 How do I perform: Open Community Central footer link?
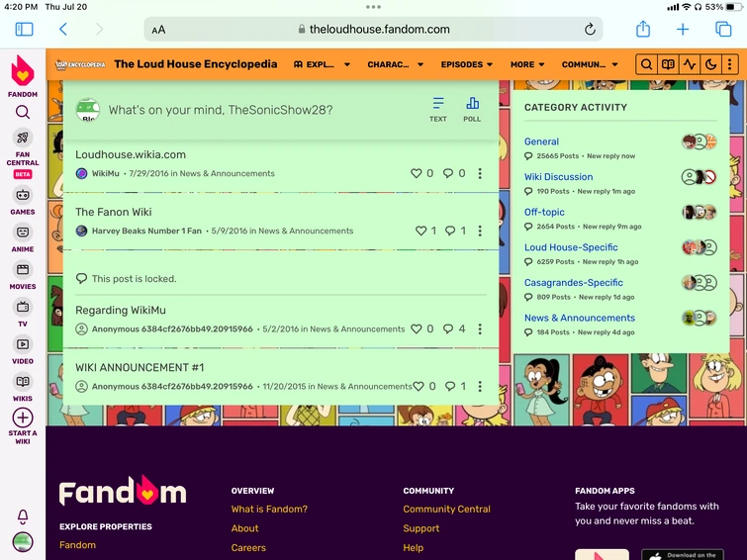[x=446, y=509]
